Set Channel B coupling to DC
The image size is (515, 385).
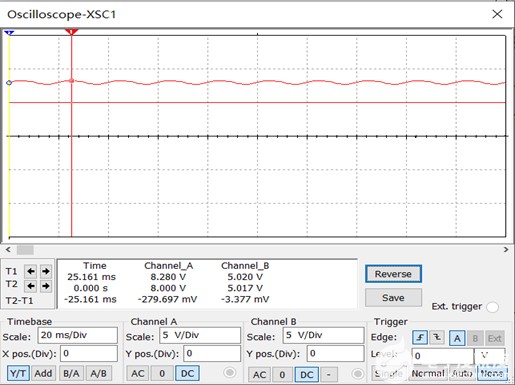tap(307, 374)
